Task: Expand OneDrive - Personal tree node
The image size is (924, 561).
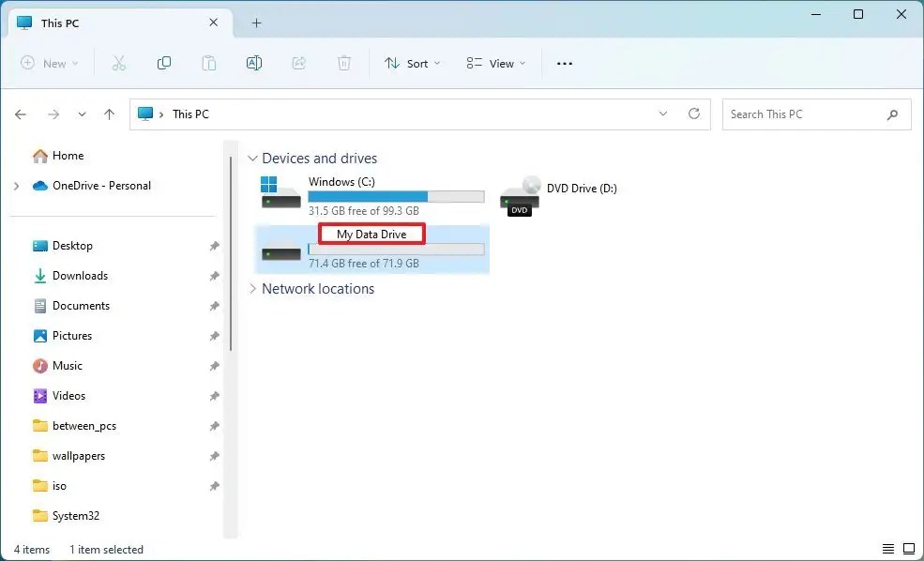Action: (x=17, y=186)
